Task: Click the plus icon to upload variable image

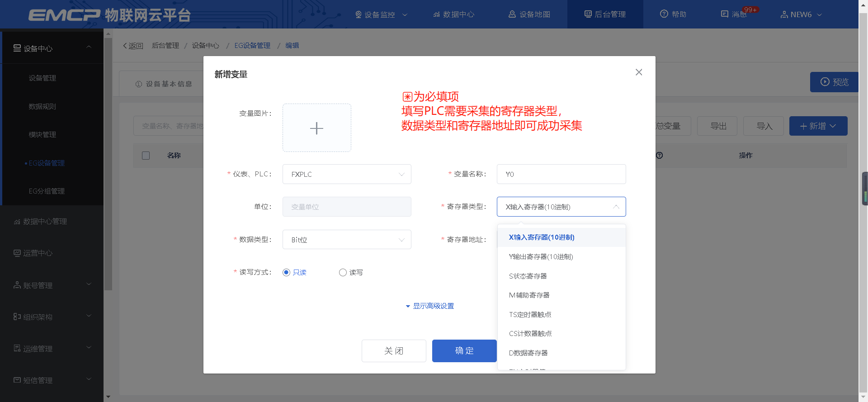Action: click(x=316, y=128)
